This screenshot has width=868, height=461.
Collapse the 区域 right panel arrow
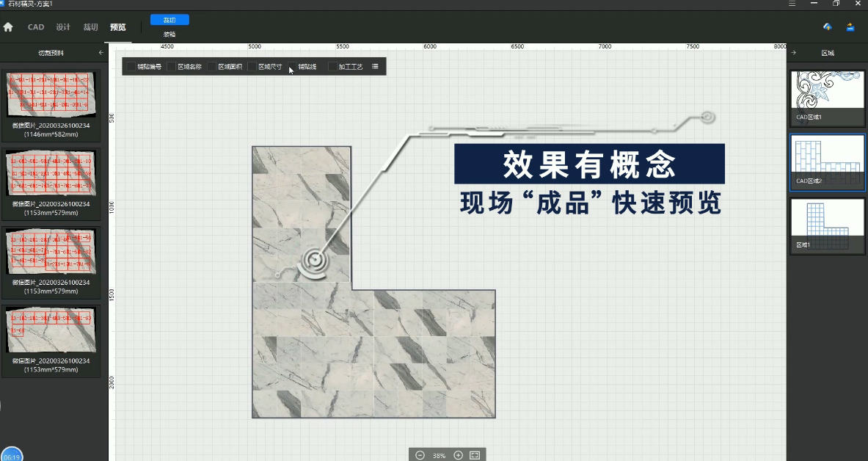tap(794, 53)
